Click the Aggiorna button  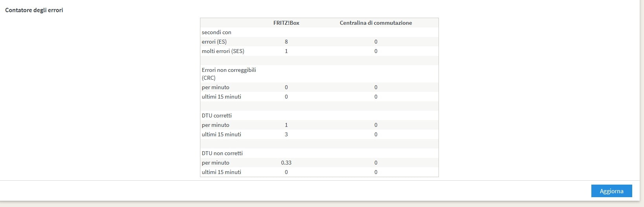[611, 191]
